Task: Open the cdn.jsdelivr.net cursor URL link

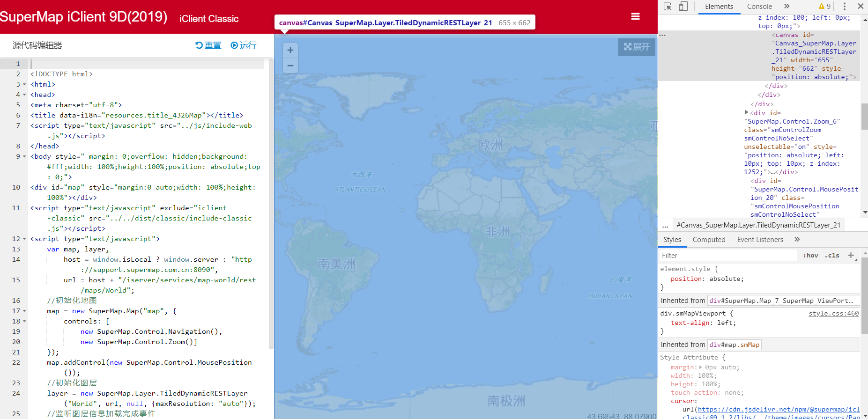Action: tap(779, 410)
